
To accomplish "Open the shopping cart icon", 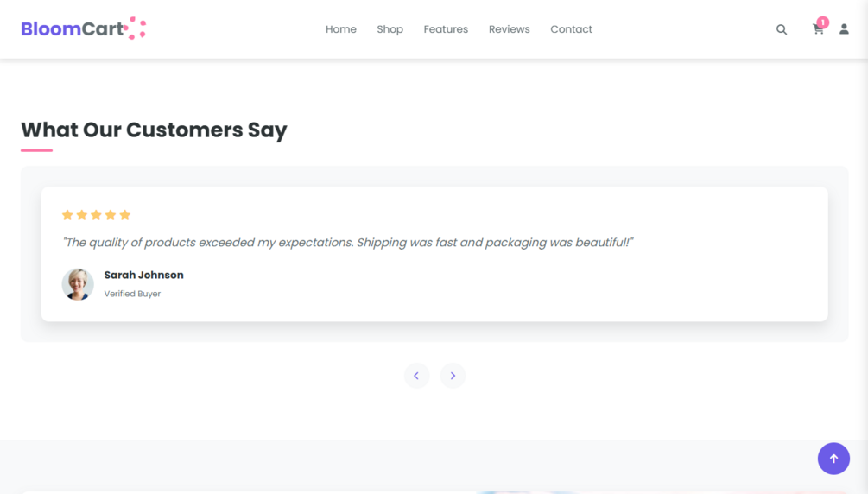I will 818,29.
